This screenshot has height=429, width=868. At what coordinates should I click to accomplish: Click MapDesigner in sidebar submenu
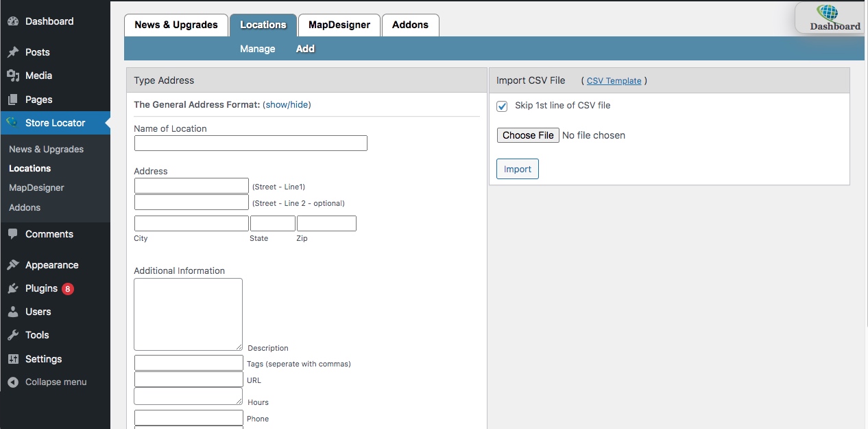point(36,187)
